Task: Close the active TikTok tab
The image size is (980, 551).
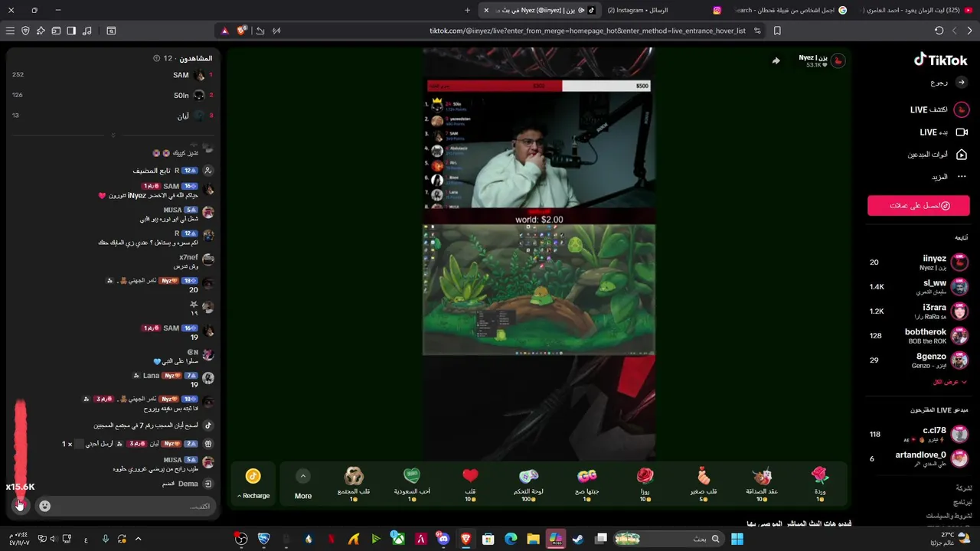Action: (485, 10)
